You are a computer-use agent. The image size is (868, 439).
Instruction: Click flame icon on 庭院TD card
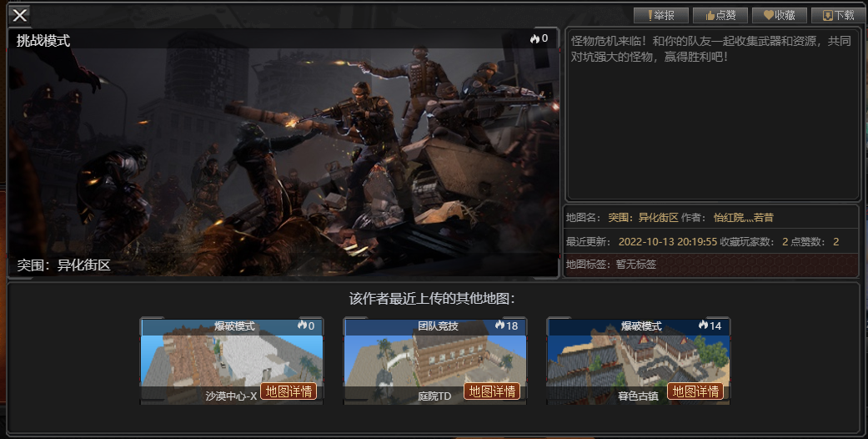(x=500, y=325)
